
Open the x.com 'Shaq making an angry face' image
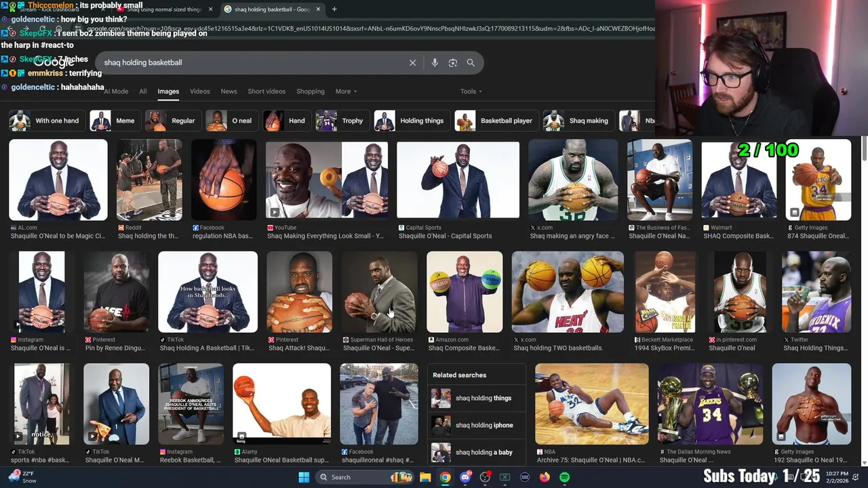[573, 180]
